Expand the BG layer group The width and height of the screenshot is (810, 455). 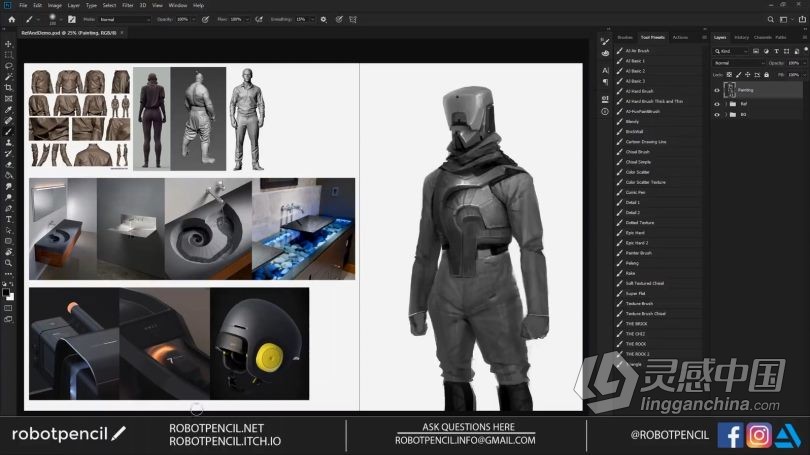click(726, 115)
